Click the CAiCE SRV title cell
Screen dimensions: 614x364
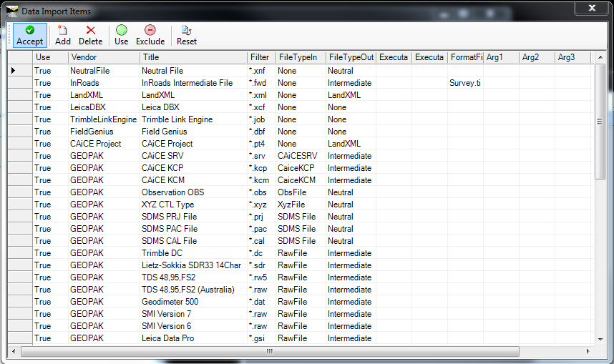pos(193,155)
